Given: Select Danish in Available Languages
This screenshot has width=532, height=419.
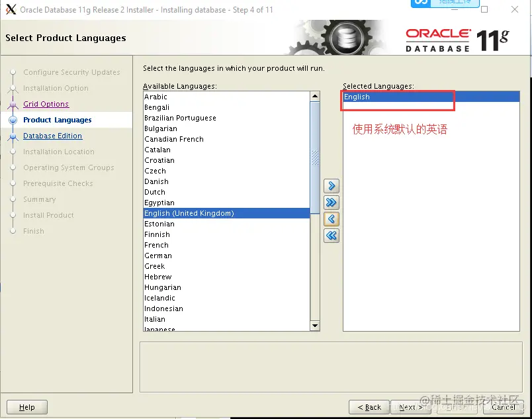Looking at the screenshot, I should 227,181.
